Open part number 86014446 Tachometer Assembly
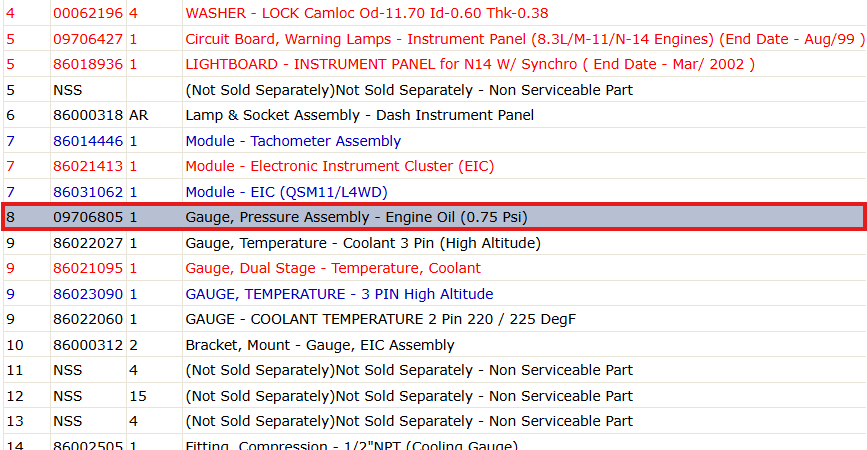 click(x=88, y=141)
